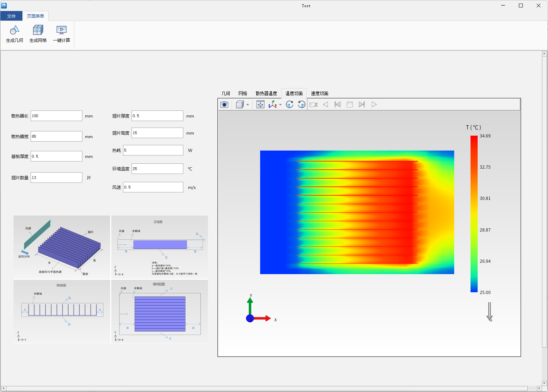Click the 俯视图 top view diagram
This screenshot has width=548, height=392.
(x=160, y=311)
